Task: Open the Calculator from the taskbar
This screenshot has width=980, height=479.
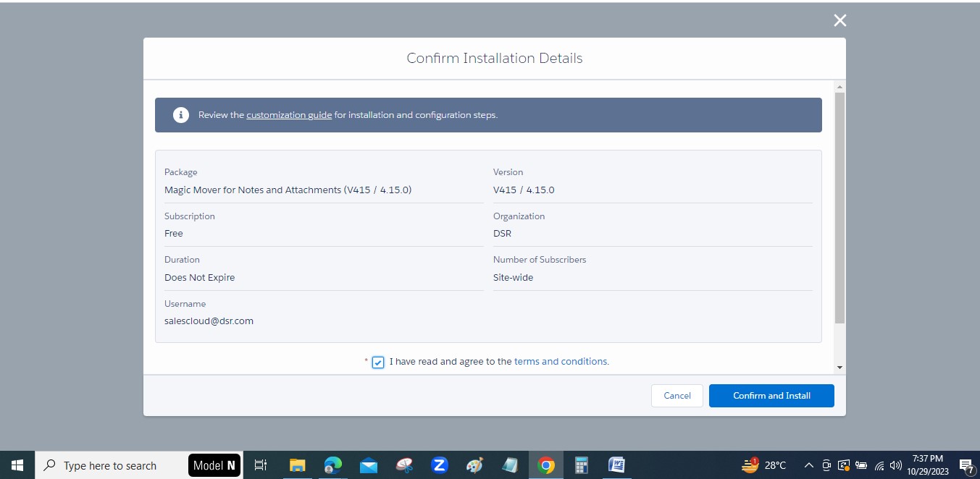Action: (581, 465)
